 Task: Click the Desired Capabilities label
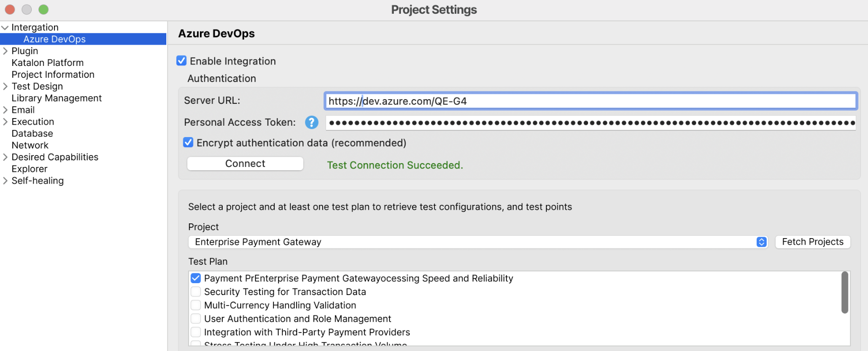(55, 157)
